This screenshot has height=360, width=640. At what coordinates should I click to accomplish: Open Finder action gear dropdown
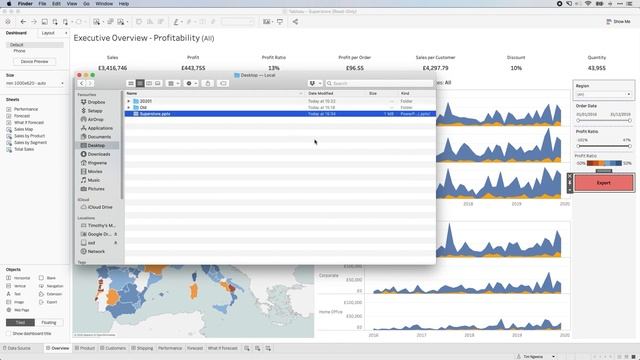tap(191, 83)
